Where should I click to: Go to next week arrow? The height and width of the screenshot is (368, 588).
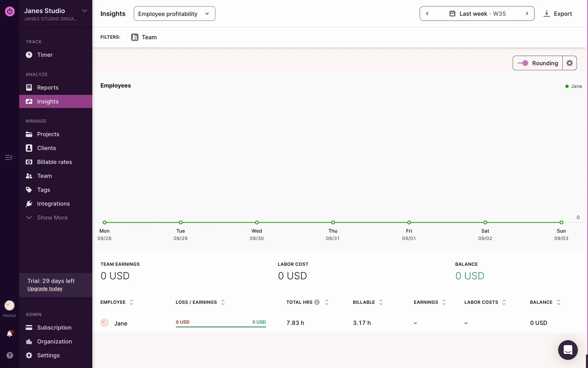point(527,13)
